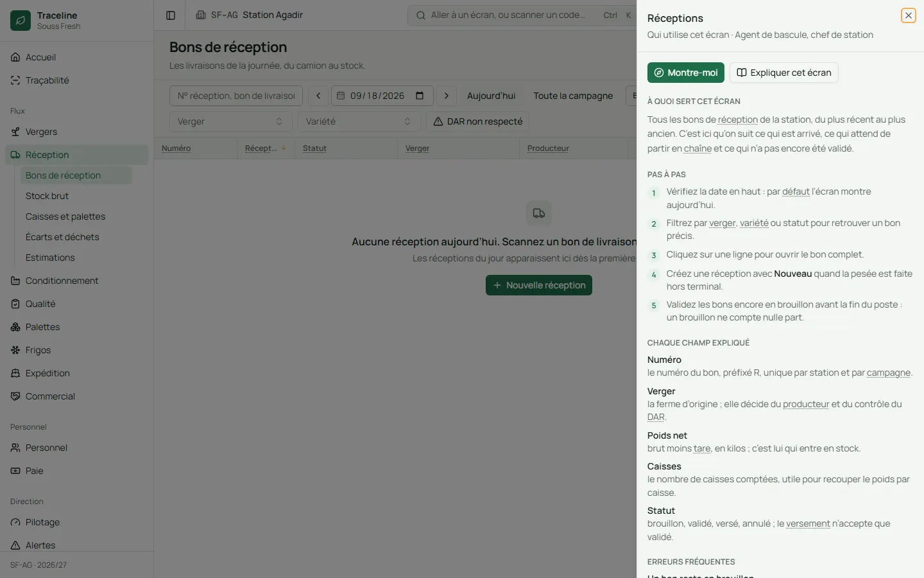Go to next day with right chevron
Viewport: 924px width, 578px height.
[447, 96]
